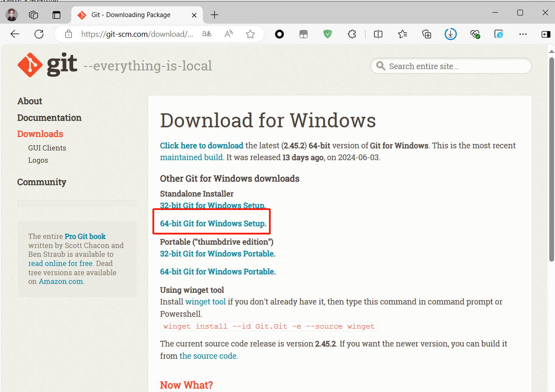The width and height of the screenshot is (555, 392).
Task: Open the Settings and more ellipsis menu
Action: (x=523, y=34)
